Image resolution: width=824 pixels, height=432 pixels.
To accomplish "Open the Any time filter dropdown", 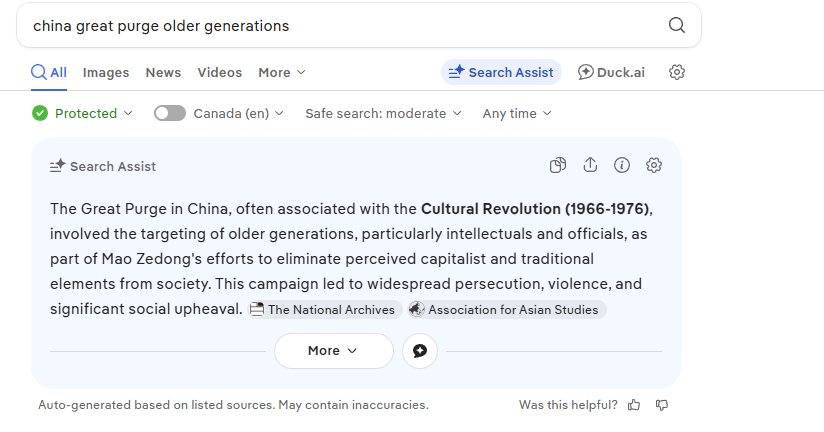I will pos(517,114).
